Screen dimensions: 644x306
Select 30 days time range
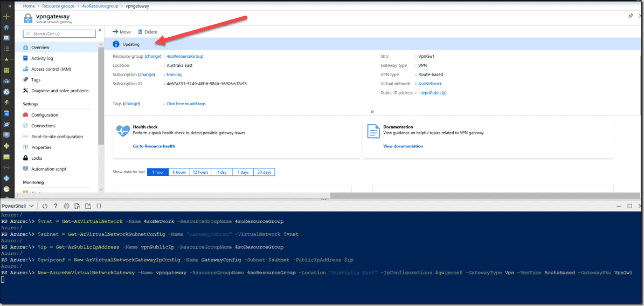264,172
